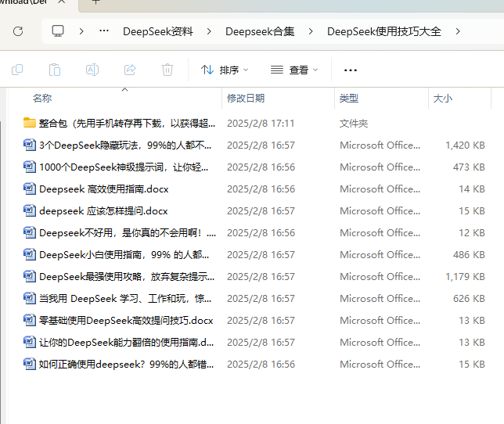
Task: Click date 2025/2/8 17:11 of 整合包
Action: pos(261,124)
